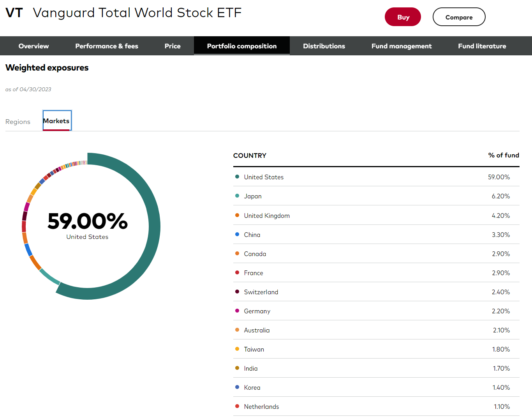This screenshot has height=417, width=532.
Task: Open the Price tab
Action: coord(173,46)
